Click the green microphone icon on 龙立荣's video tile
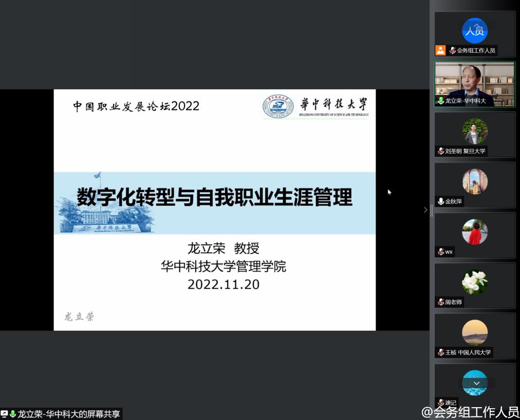 440,101
